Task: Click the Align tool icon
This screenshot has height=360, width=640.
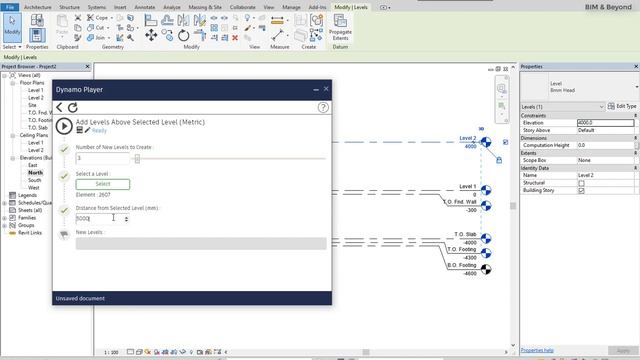Action: (151, 20)
